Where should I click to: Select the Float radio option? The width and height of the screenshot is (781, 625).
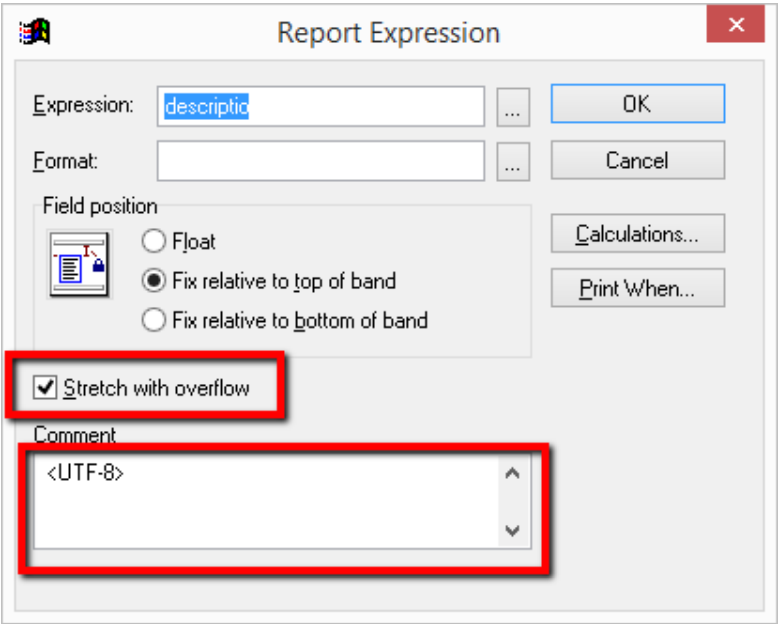click(154, 241)
